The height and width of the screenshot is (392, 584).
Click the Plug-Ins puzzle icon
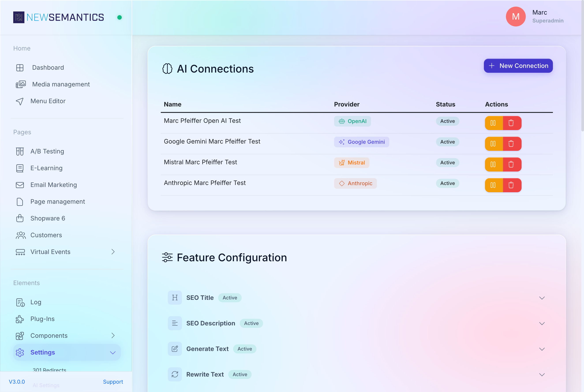(20, 319)
